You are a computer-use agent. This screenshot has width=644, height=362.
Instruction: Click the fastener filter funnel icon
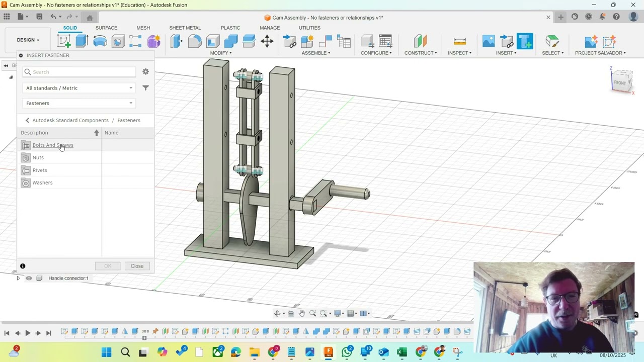145,88
